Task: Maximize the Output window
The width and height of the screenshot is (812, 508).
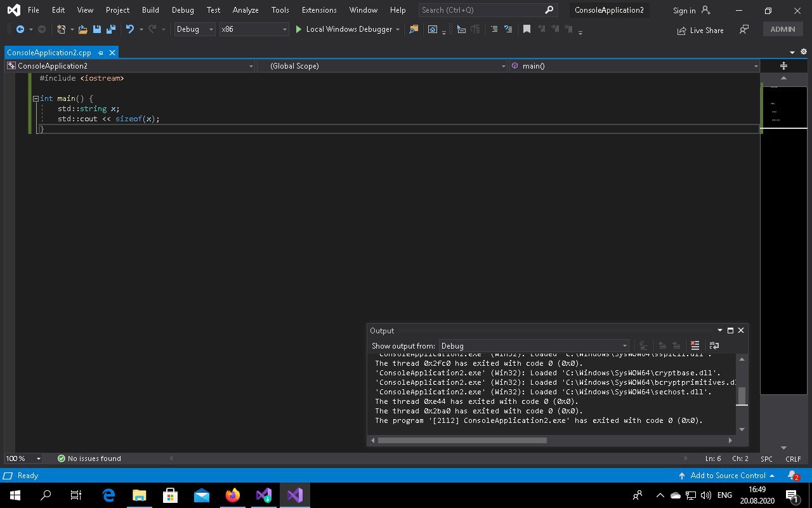Action: point(730,330)
